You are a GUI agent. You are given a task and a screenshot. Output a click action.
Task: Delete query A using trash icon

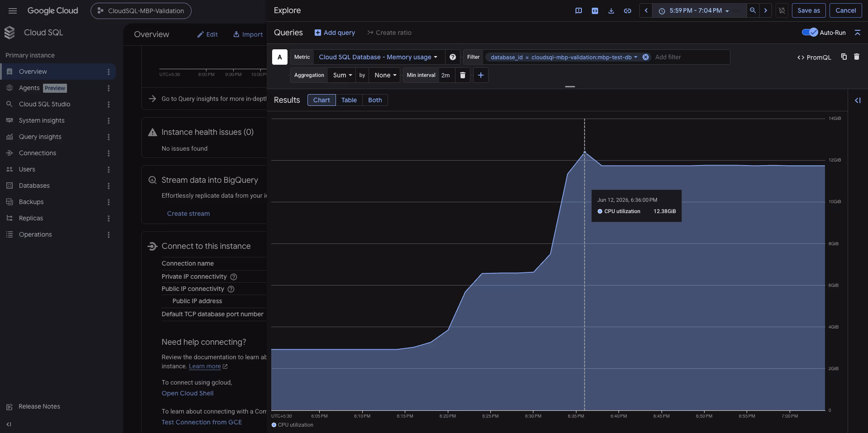(x=857, y=57)
